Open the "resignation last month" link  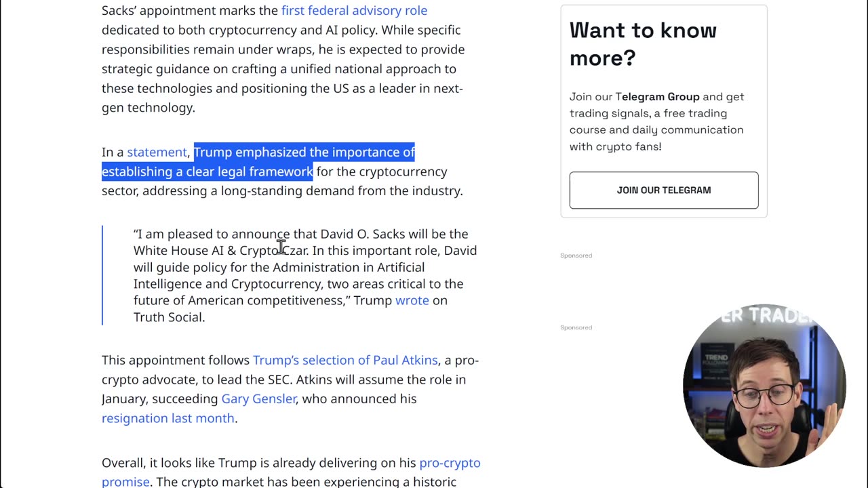[x=167, y=418]
